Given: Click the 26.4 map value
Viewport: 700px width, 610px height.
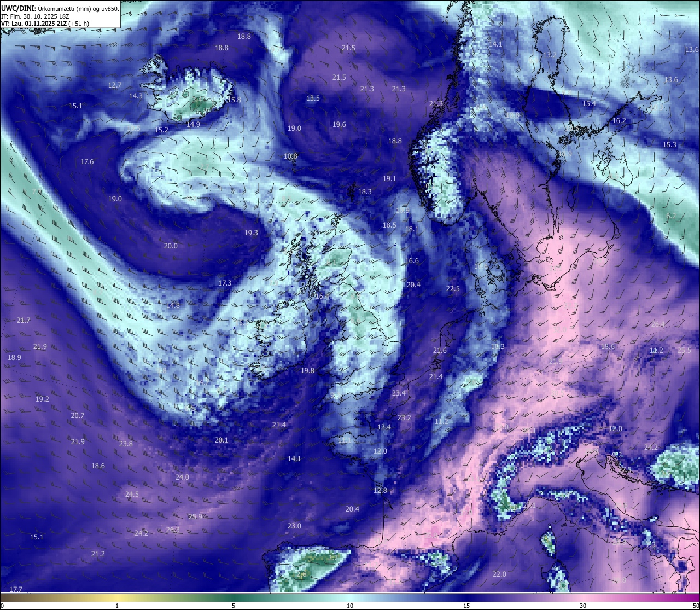Looking at the screenshot, I should [658, 324].
